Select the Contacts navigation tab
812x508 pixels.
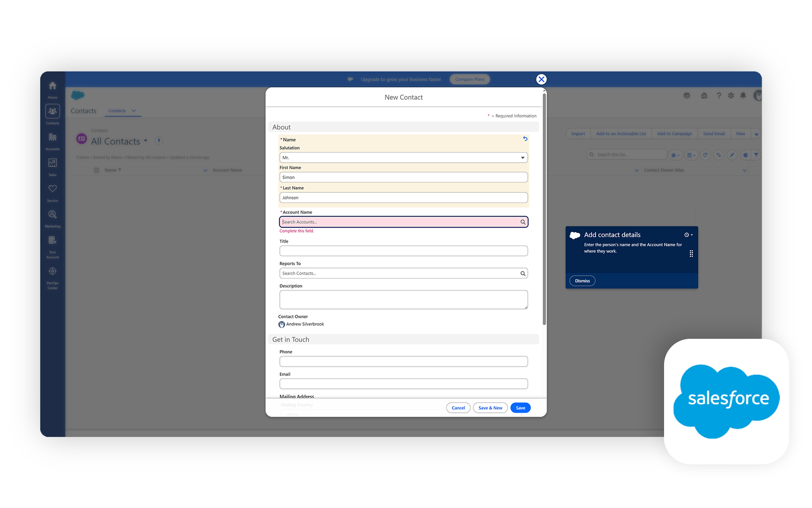pyautogui.click(x=117, y=111)
